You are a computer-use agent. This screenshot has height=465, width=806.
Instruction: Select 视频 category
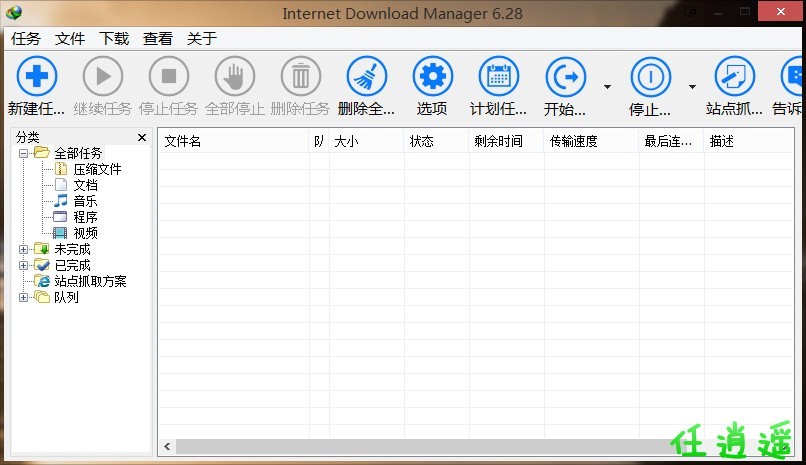click(85, 233)
